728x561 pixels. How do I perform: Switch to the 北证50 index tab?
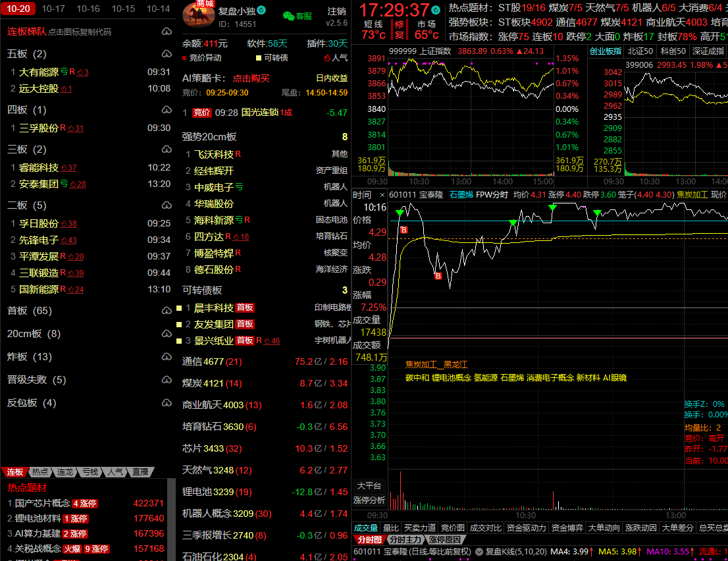(x=640, y=51)
